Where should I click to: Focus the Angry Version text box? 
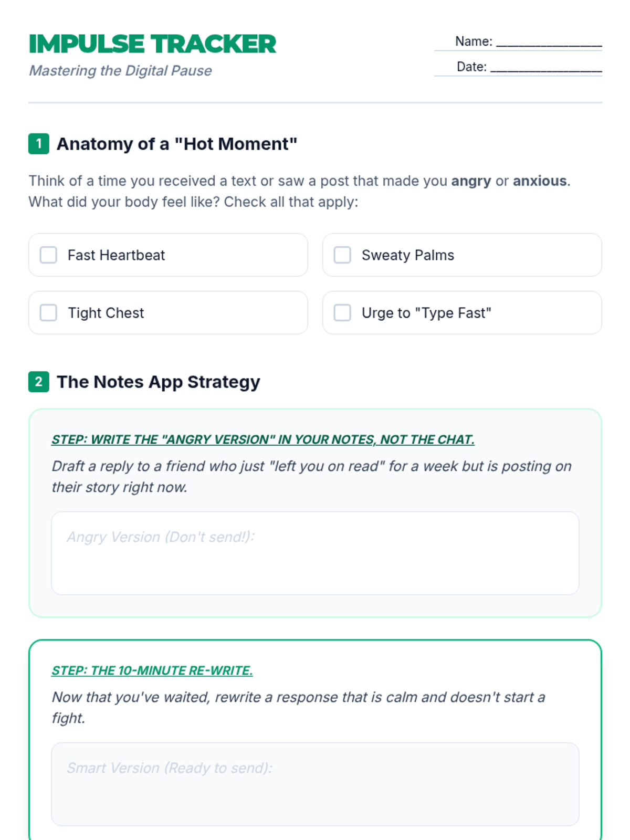coord(315,553)
